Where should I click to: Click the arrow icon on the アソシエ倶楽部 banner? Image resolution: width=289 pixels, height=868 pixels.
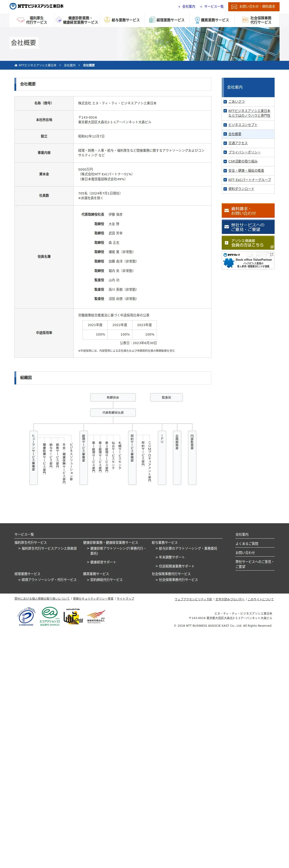[x=226, y=243]
